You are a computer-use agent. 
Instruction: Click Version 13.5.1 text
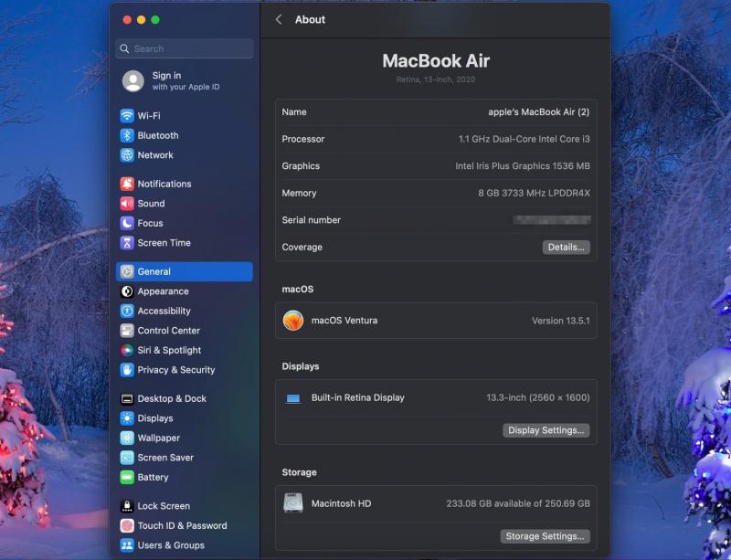pos(561,321)
